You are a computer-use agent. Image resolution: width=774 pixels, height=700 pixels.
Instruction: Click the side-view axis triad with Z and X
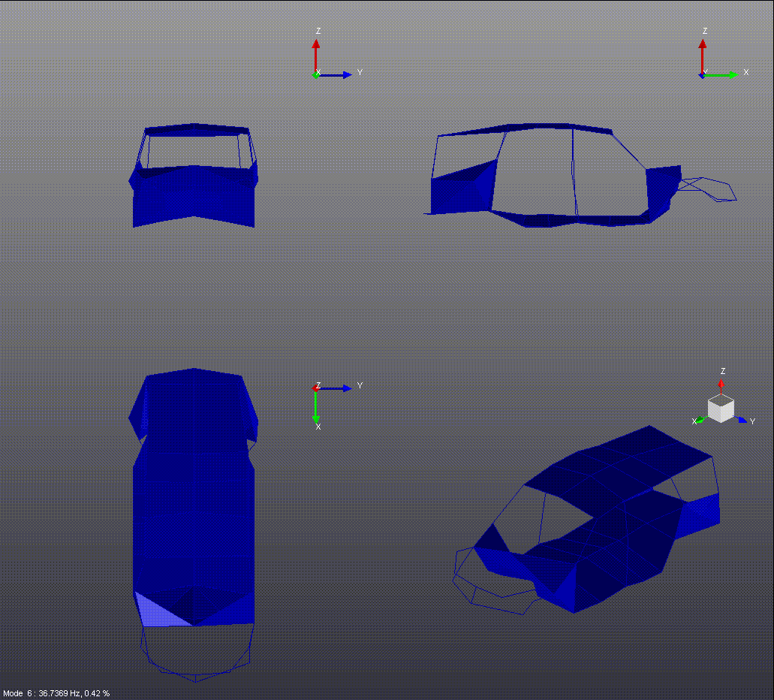(724, 53)
